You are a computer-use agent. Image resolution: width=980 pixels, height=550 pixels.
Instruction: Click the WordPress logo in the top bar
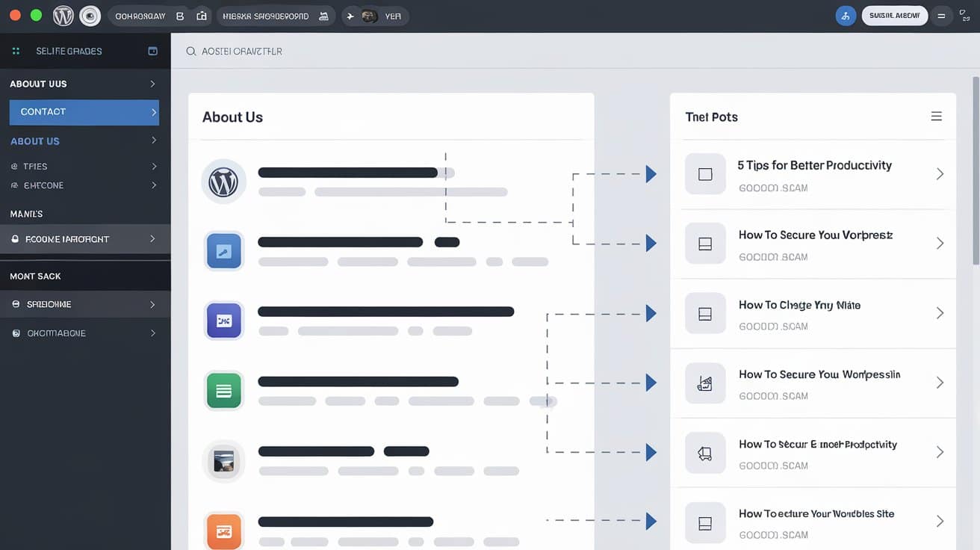coord(63,16)
